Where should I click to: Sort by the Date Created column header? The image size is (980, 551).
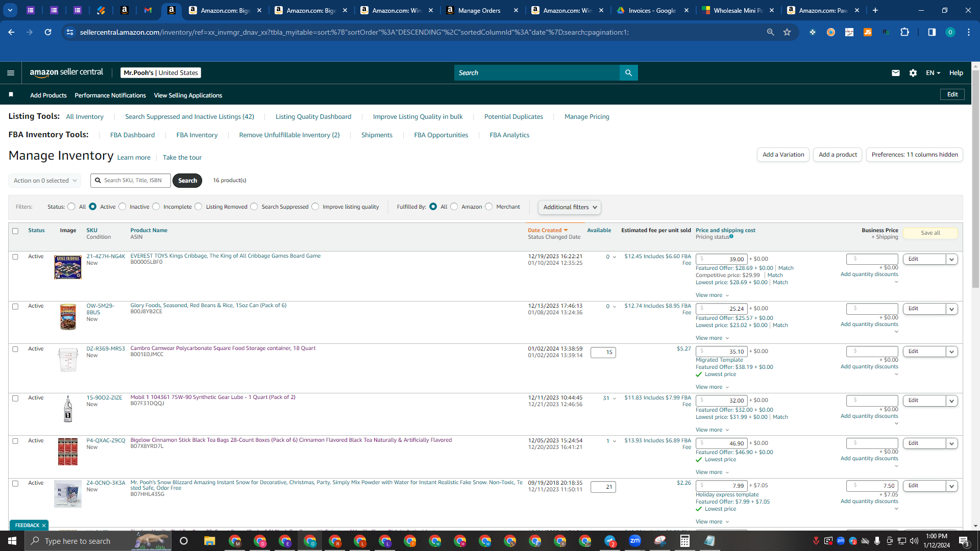coord(547,231)
